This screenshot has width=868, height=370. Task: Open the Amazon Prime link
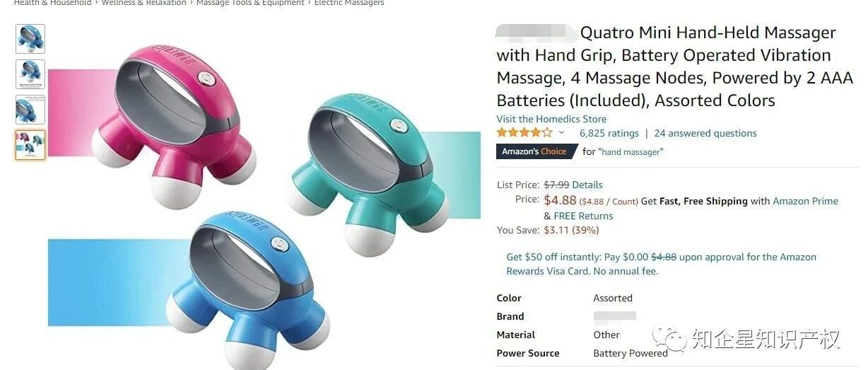(805, 201)
